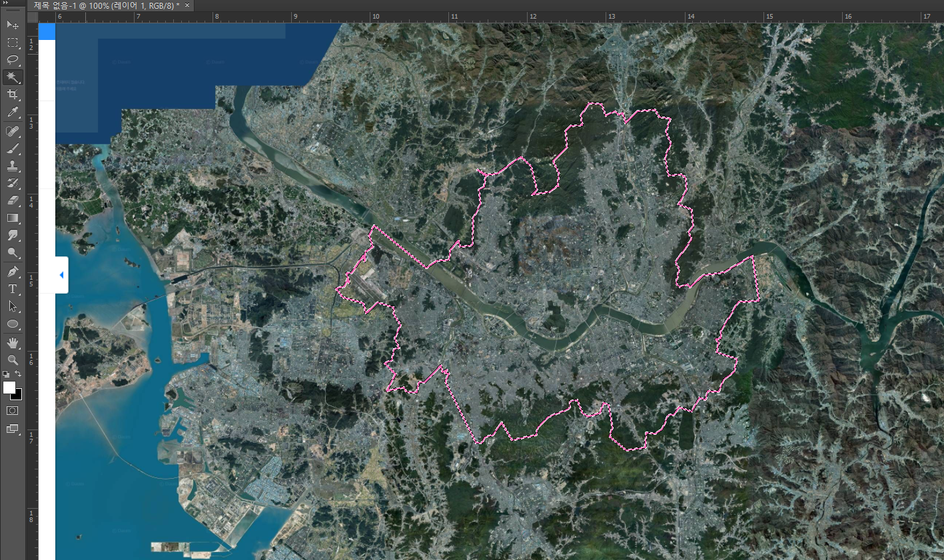Select the Lasso tool
Viewport: 944px width, 560px height.
pos(13,60)
